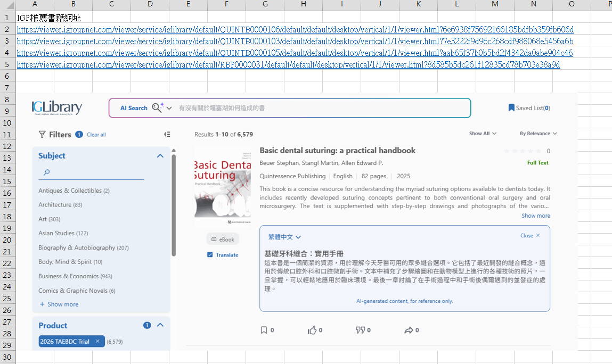The image size is (612, 364).
Task: Remove the 2026 TAEBDC Trial filter
Action: pyautogui.click(x=97, y=342)
